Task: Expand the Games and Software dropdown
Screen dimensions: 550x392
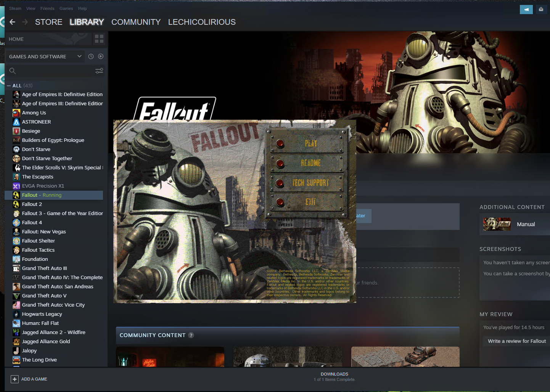Action: (45, 56)
